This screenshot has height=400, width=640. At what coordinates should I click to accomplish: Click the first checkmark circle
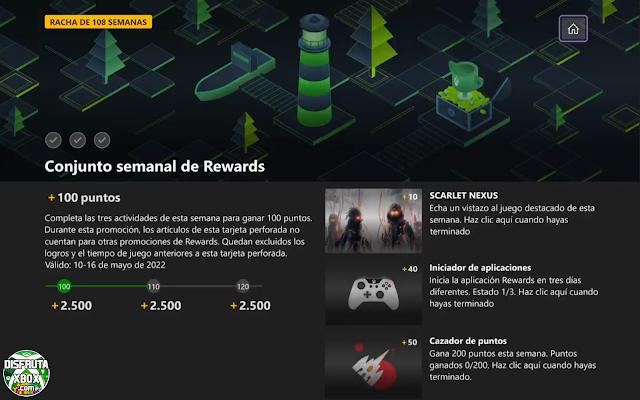[53, 140]
